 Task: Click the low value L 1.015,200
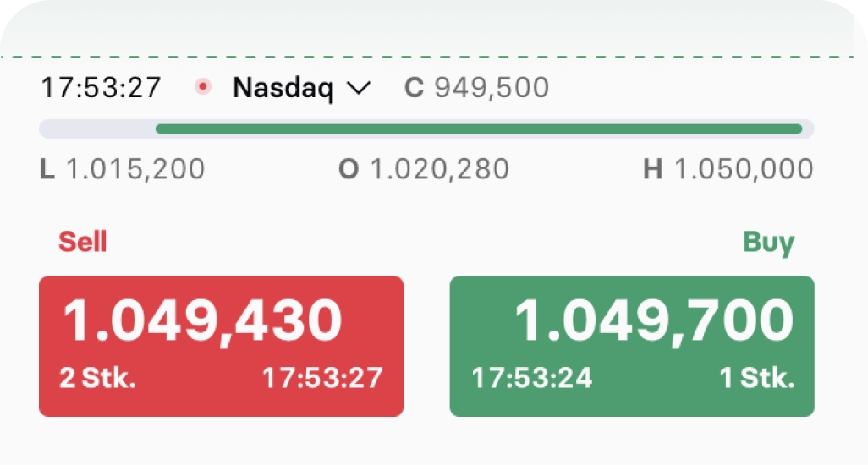tap(123, 169)
